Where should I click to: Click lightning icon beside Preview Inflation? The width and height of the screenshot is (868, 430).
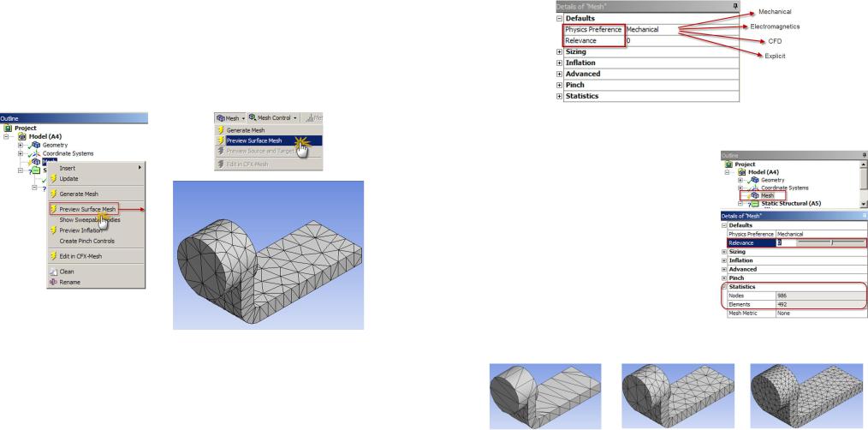(54, 230)
